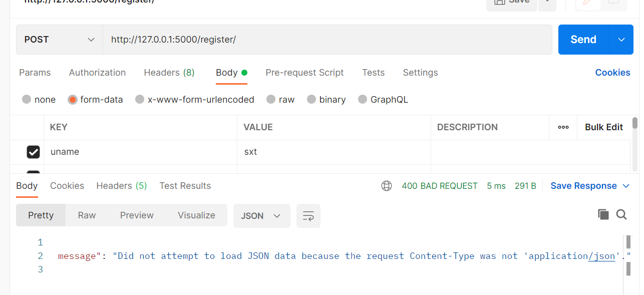Image resolution: width=644 pixels, height=295 pixels.
Task: Open the response Body tab
Action: [27, 186]
